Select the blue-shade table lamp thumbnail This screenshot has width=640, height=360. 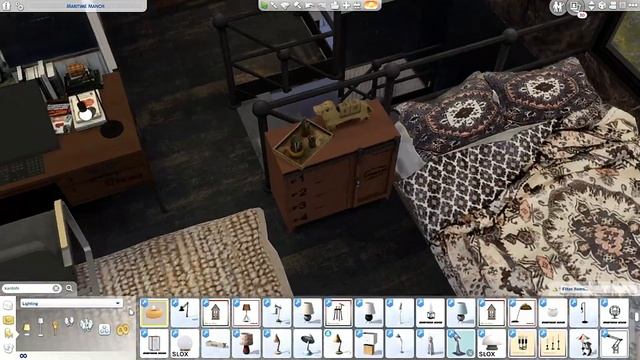click(x=461, y=313)
